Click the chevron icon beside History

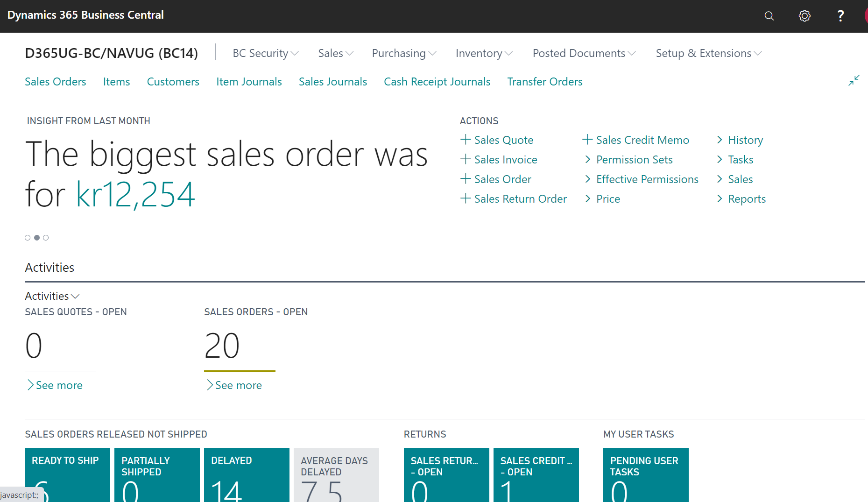tap(720, 140)
